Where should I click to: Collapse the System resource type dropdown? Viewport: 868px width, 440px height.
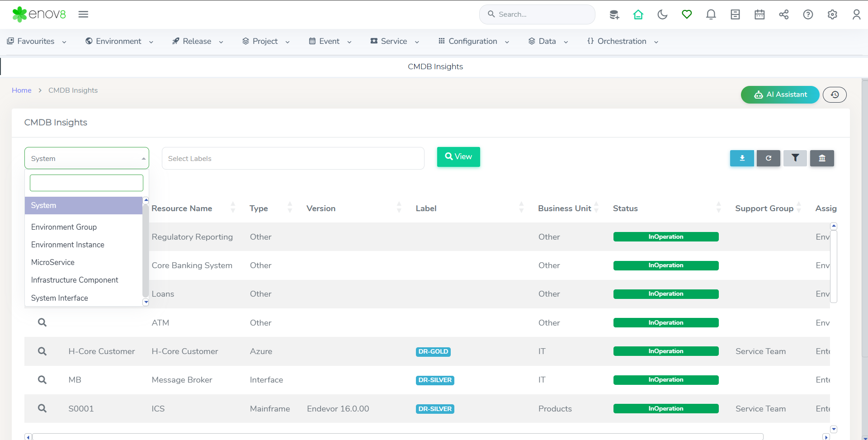pos(86,158)
